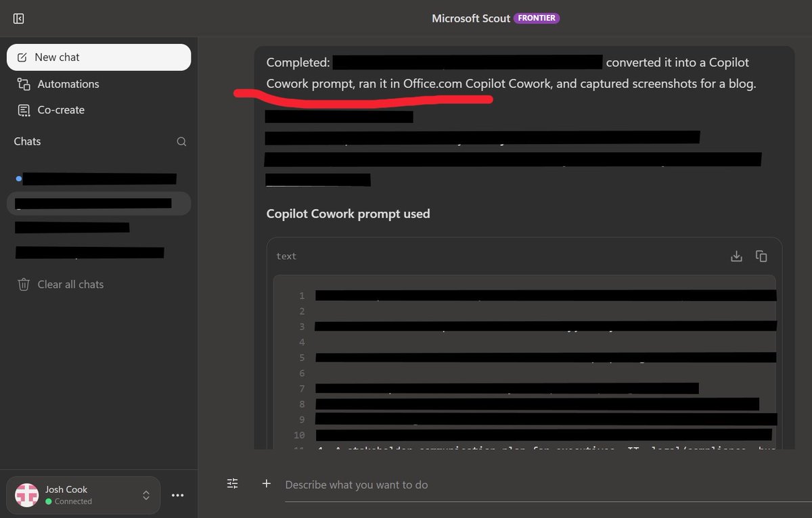The width and height of the screenshot is (812, 518).
Task: Click the Connected status text
Action: 73,501
